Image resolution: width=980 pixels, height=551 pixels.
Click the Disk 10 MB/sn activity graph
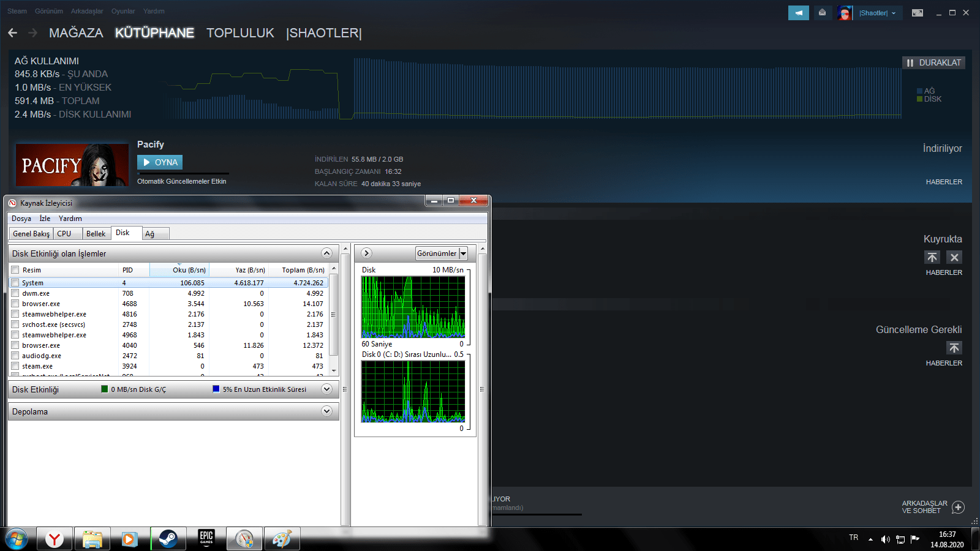pos(413,306)
